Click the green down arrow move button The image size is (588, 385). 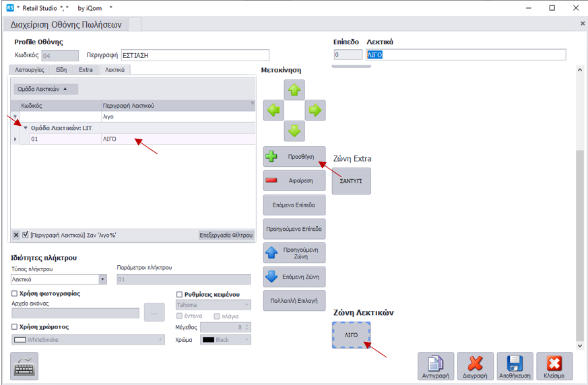(x=294, y=131)
